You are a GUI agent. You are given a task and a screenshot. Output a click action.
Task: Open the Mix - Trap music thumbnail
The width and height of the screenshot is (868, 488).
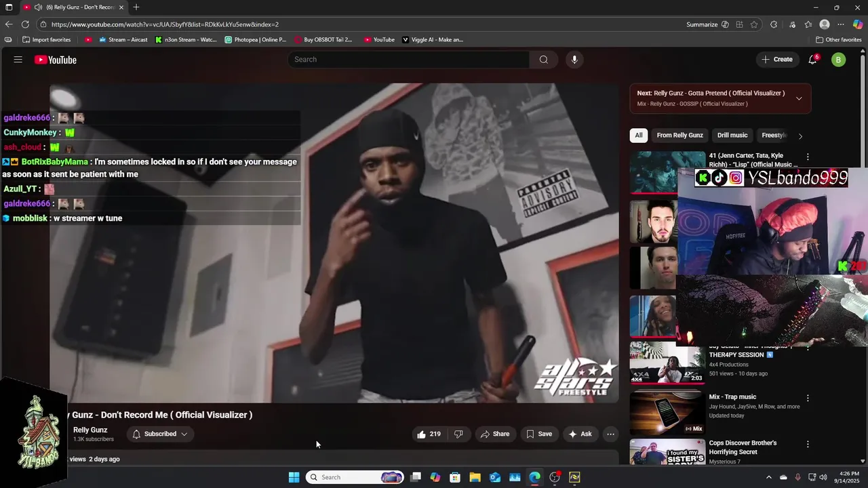(667, 413)
